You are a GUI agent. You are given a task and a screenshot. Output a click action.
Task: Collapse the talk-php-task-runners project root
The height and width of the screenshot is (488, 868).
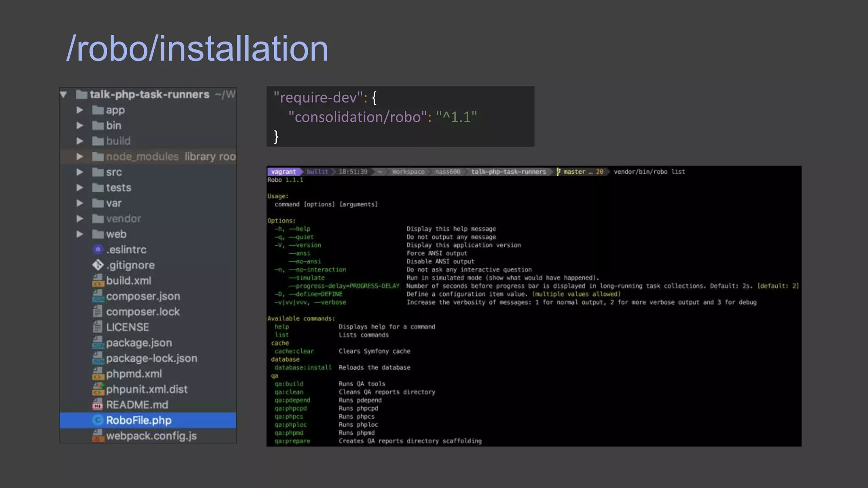coord(64,94)
